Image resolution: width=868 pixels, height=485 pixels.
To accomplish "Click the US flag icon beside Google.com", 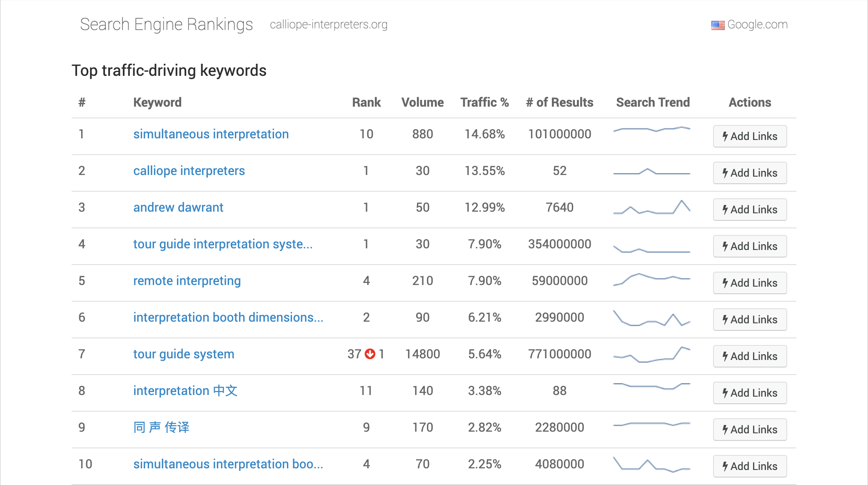I will coord(717,25).
